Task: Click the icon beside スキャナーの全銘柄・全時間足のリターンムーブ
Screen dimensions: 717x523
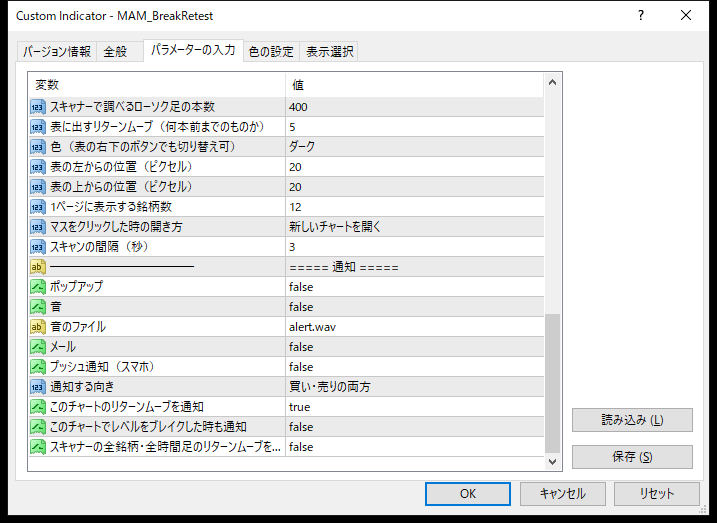Action: coord(38,447)
